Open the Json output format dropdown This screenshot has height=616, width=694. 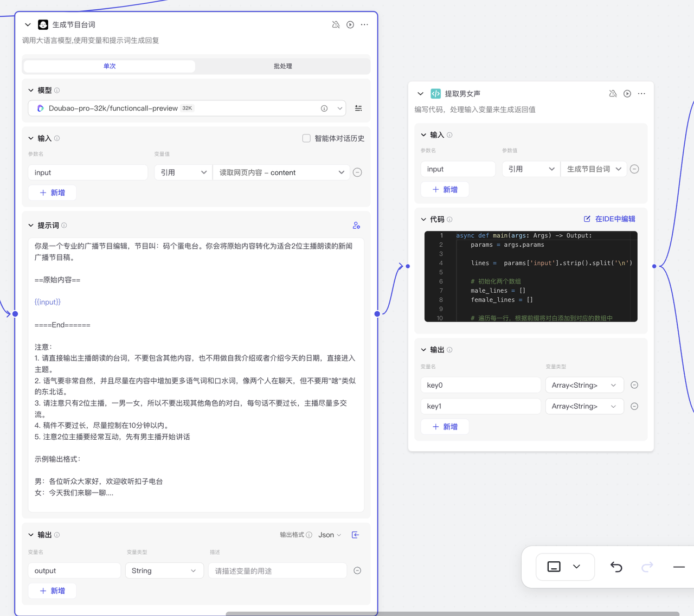[x=330, y=535]
